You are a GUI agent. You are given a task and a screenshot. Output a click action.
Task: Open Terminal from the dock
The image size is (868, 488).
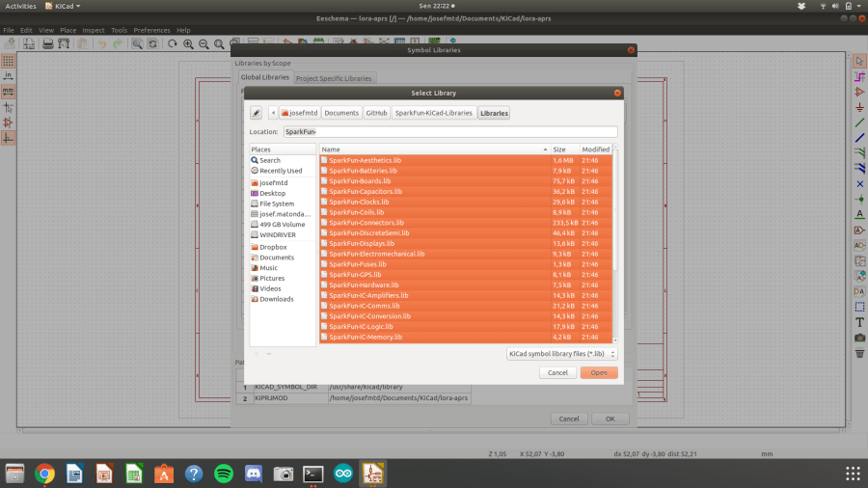pyautogui.click(x=313, y=474)
